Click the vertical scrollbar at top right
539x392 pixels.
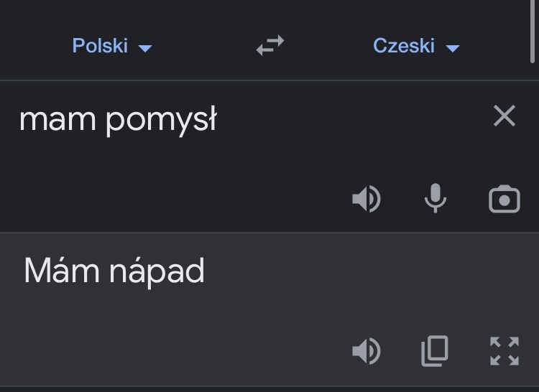pos(532,32)
